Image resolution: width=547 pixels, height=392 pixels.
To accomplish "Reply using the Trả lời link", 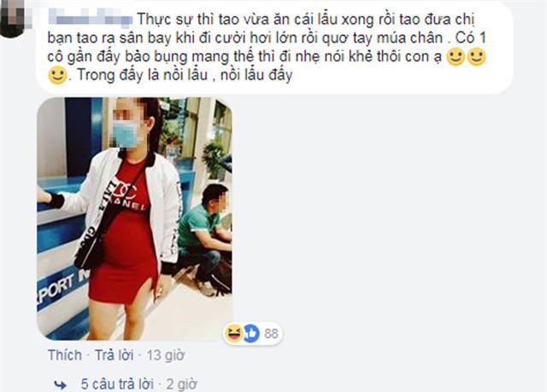I will click(114, 355).
